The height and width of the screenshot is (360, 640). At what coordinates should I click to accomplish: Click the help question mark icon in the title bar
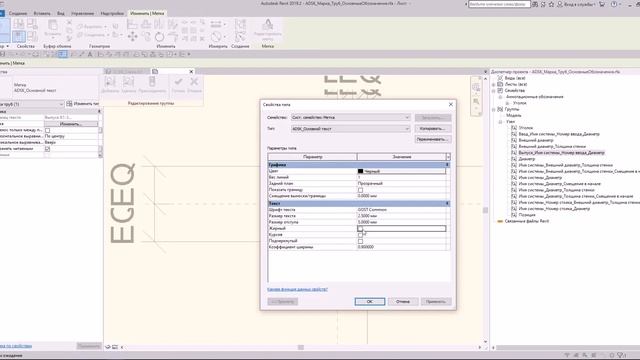(614, 4)
